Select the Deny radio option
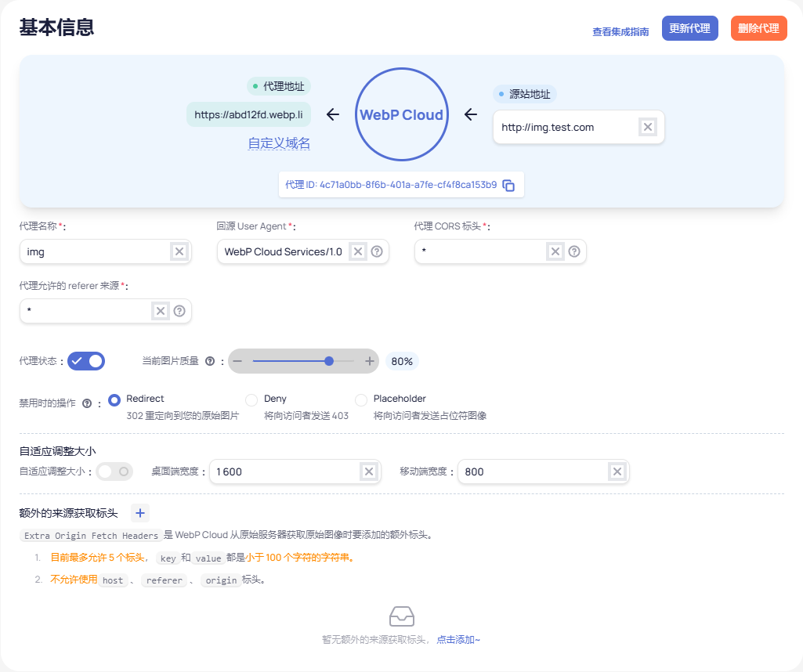 (x=251, y=399)
